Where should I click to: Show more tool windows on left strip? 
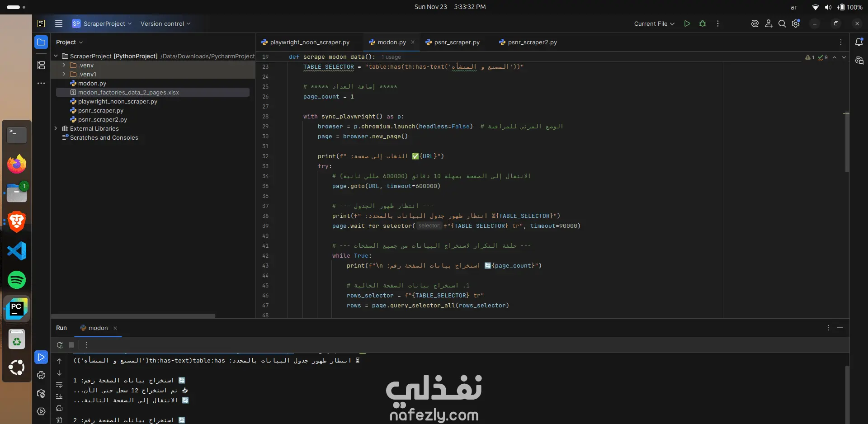coord(41,83)
